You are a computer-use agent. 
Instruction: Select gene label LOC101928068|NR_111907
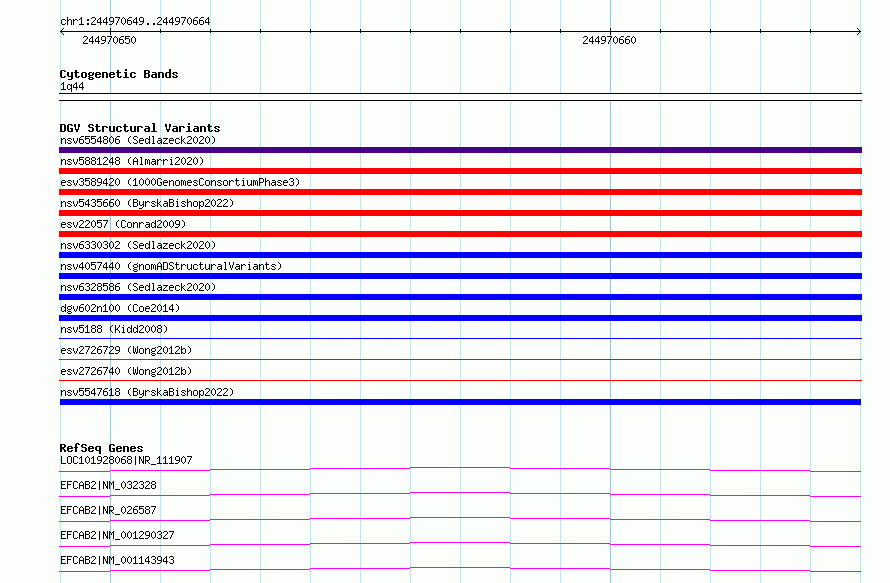point(126,460)
